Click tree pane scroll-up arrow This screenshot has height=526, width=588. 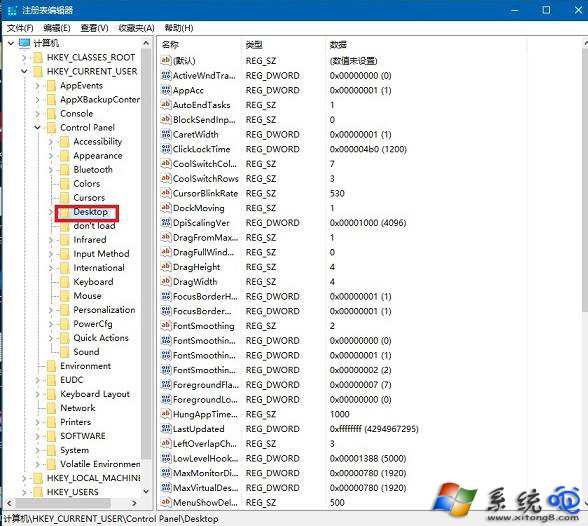(x=146, y=43)
